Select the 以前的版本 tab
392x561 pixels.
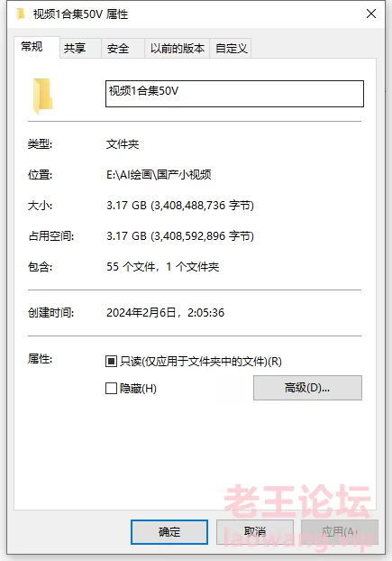pos(177,48)
